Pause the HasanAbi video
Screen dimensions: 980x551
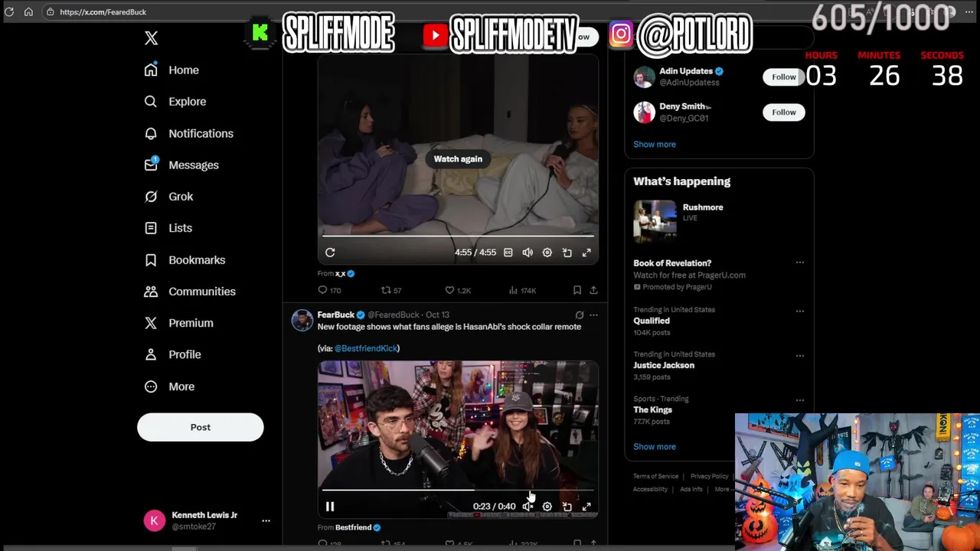330,507
